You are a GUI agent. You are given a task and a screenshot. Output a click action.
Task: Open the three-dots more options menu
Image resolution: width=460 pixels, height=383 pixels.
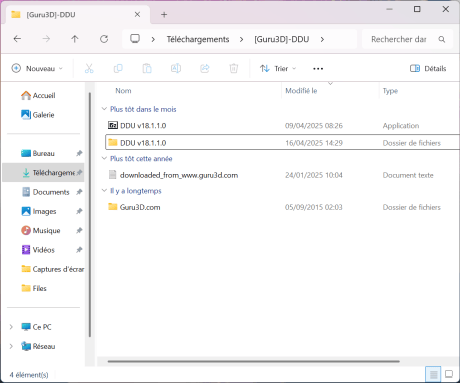pos(318,69)
